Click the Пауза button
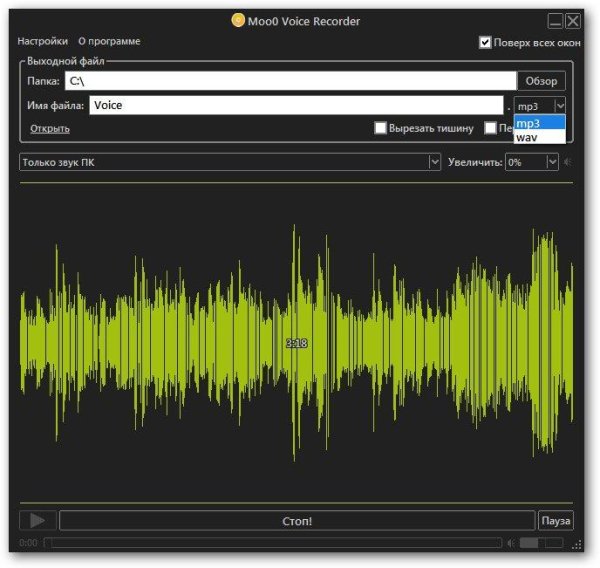The width and height of the screenshot is (600, 568). click(556, 521)
